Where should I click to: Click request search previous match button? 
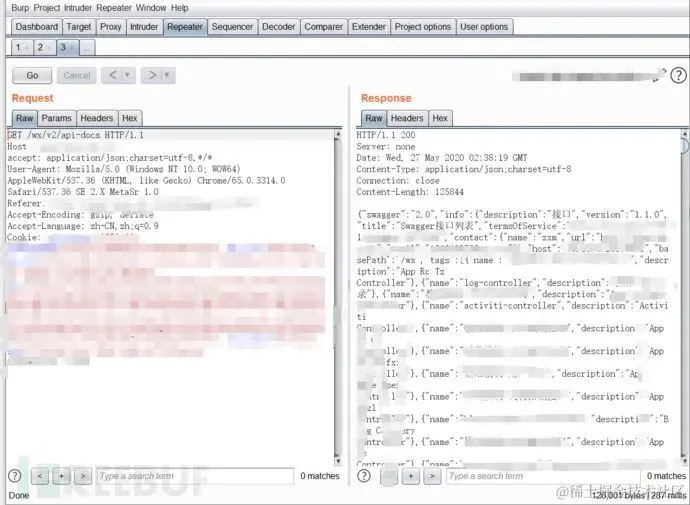tap(40, 476)
